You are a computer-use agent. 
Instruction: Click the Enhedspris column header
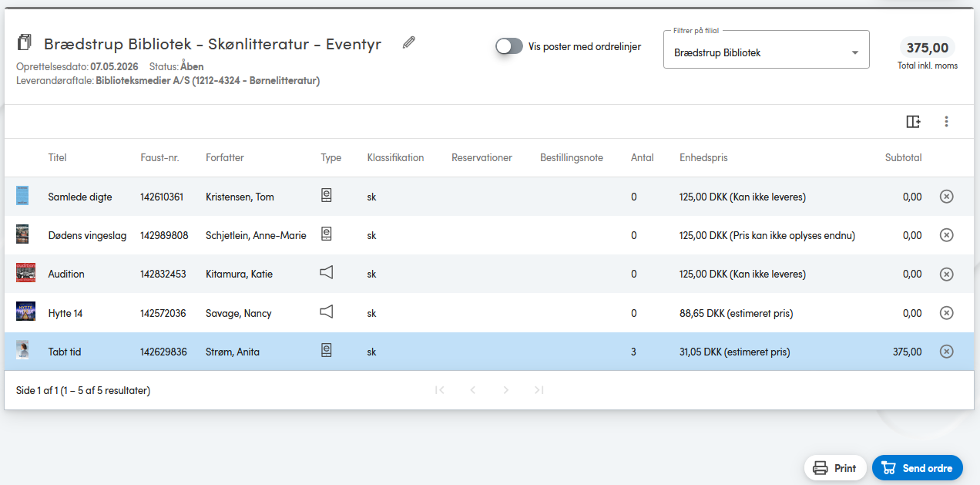tap(703, 157)
